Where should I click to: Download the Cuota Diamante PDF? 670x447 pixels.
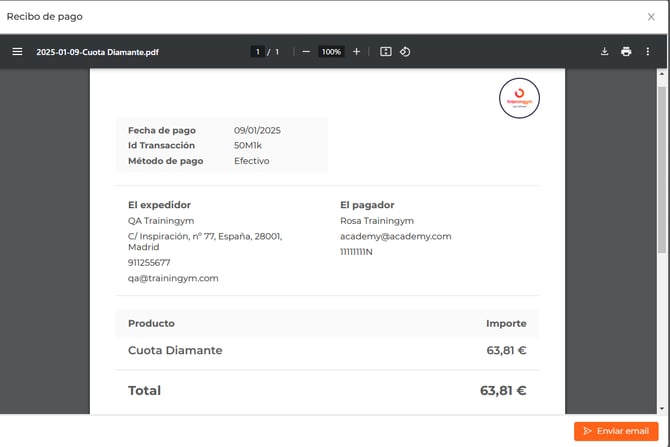click(x=604, y=52)
